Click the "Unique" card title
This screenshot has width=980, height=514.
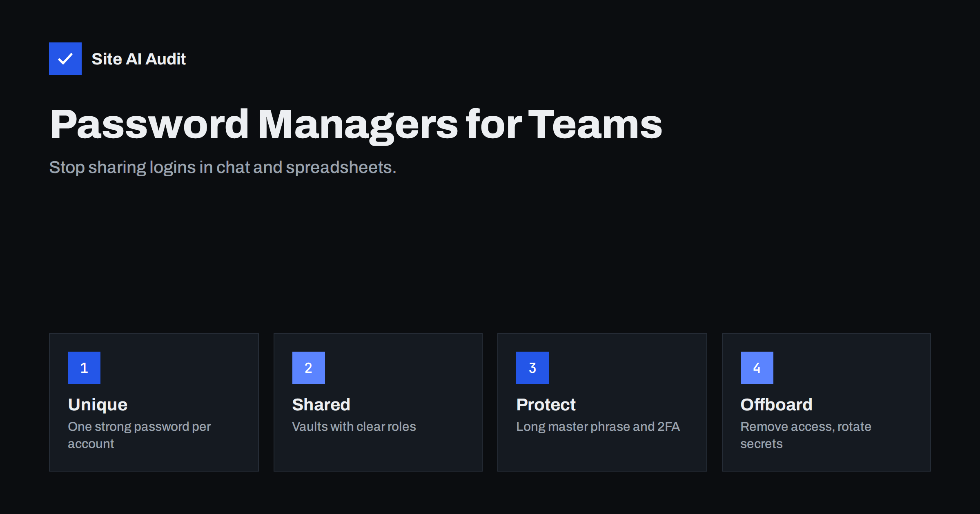(98, 405)
